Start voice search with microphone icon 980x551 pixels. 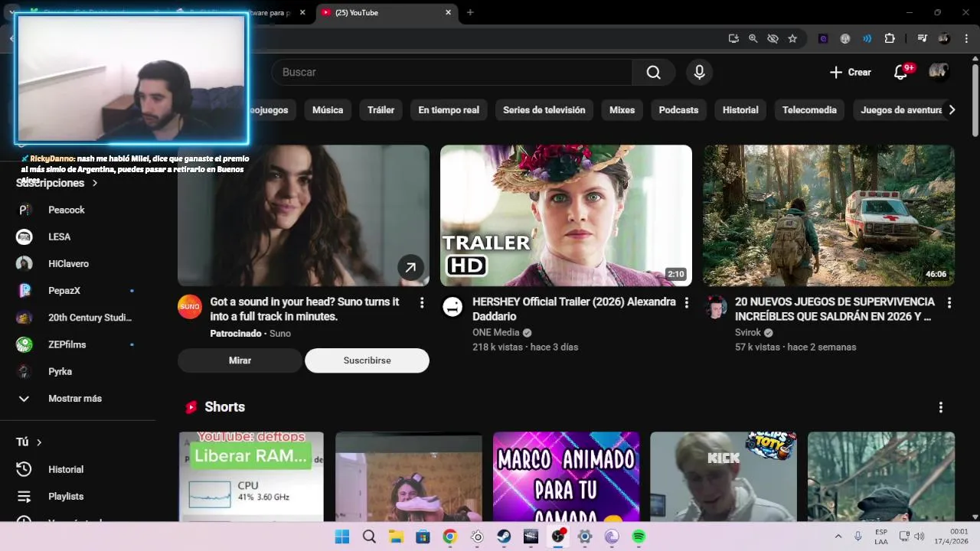point(699,72)
